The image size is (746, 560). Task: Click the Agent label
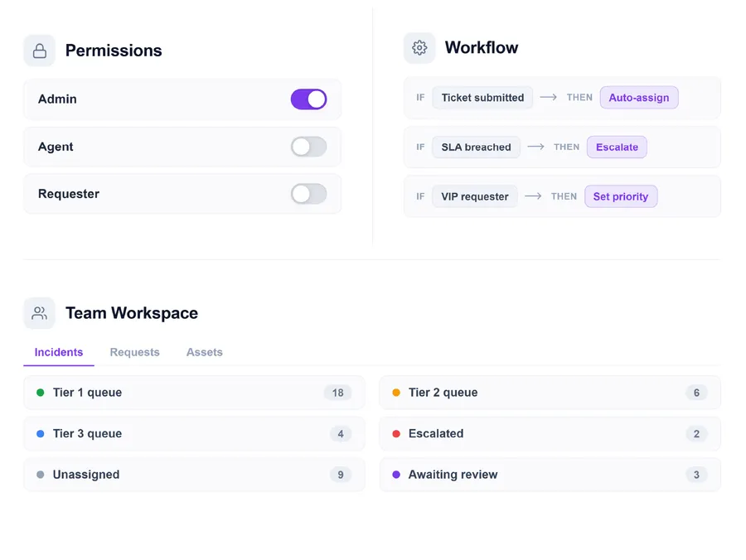[x=56, y=147]
